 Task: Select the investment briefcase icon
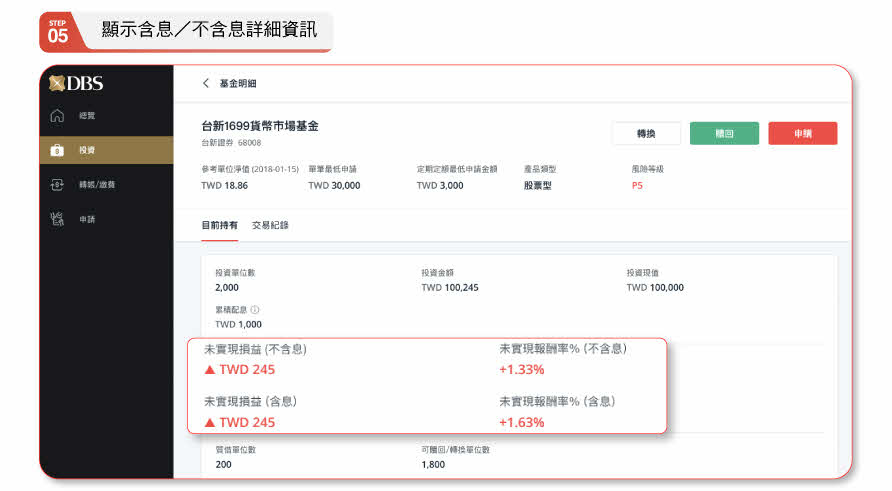click(57, 150)
